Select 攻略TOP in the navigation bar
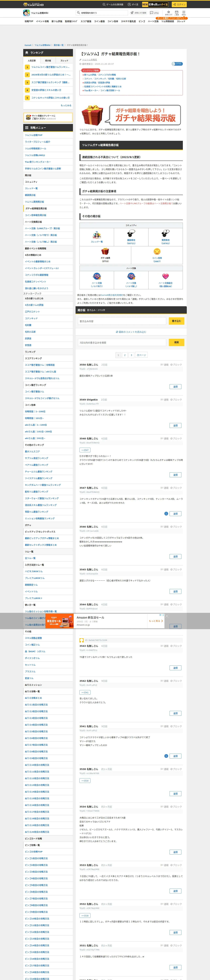 coord(29,21)
